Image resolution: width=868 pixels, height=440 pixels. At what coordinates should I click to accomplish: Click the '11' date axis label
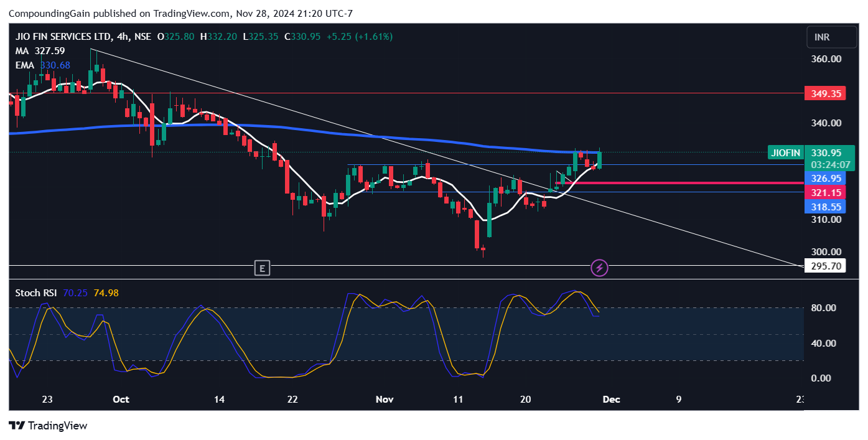coord(458,400)
